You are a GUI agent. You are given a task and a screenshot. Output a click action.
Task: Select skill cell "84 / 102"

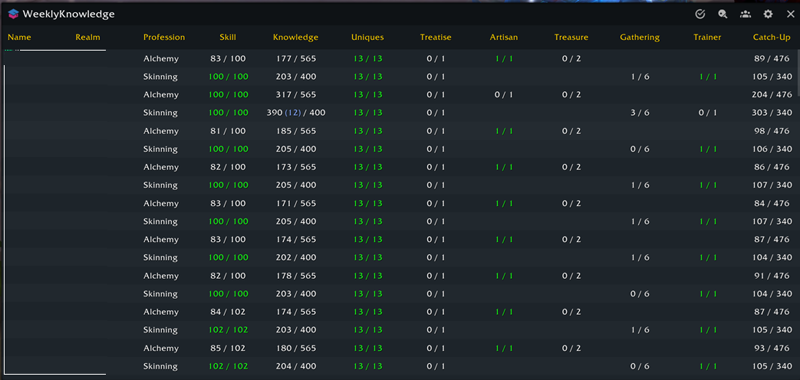pyautogui.click(x=228, y=312)
